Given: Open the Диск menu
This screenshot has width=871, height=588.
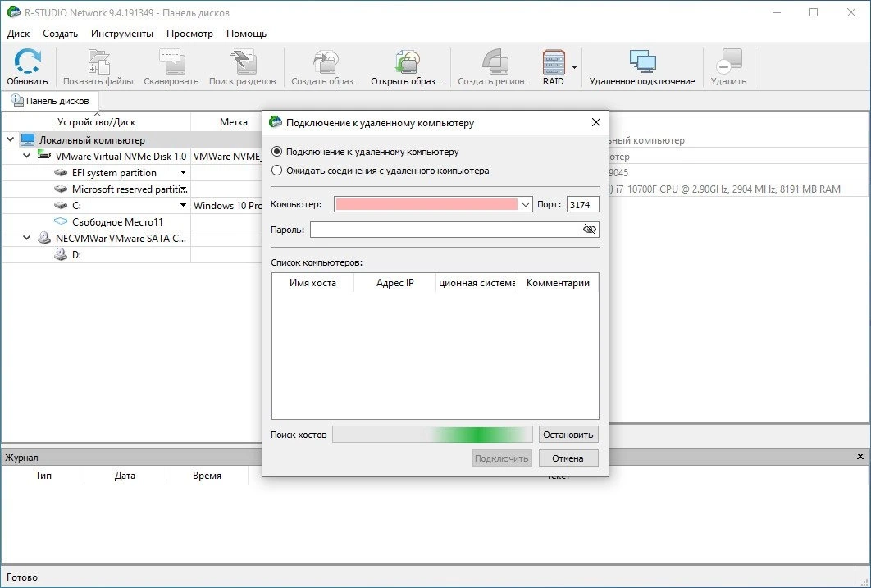Looking at the screenshot, I should [x=18, y=34].
